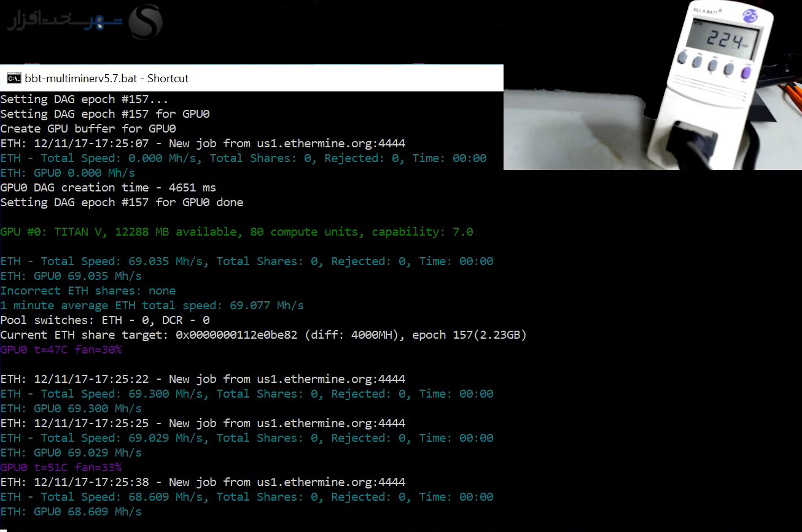Click the Incorrect ETH shares: none line
This screenshot has width=802, height=532.
88,291
